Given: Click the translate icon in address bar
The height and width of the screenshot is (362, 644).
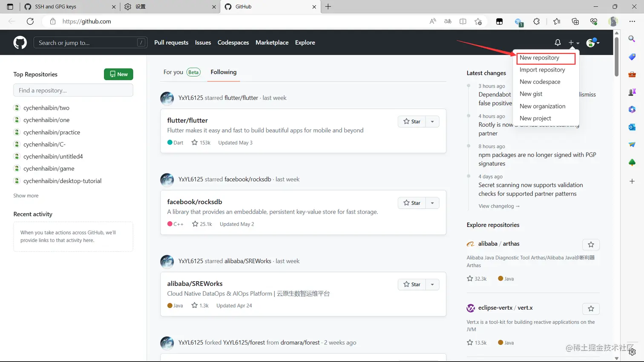Looking at the screenshot, I should click(448, 21).
